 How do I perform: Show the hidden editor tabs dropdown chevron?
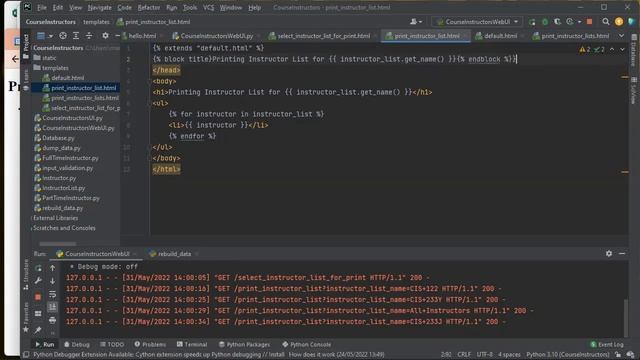coord(621,36)
